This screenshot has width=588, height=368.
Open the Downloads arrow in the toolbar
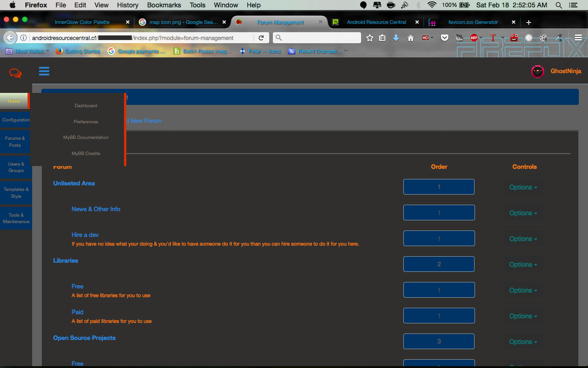[x=396, y=38]
